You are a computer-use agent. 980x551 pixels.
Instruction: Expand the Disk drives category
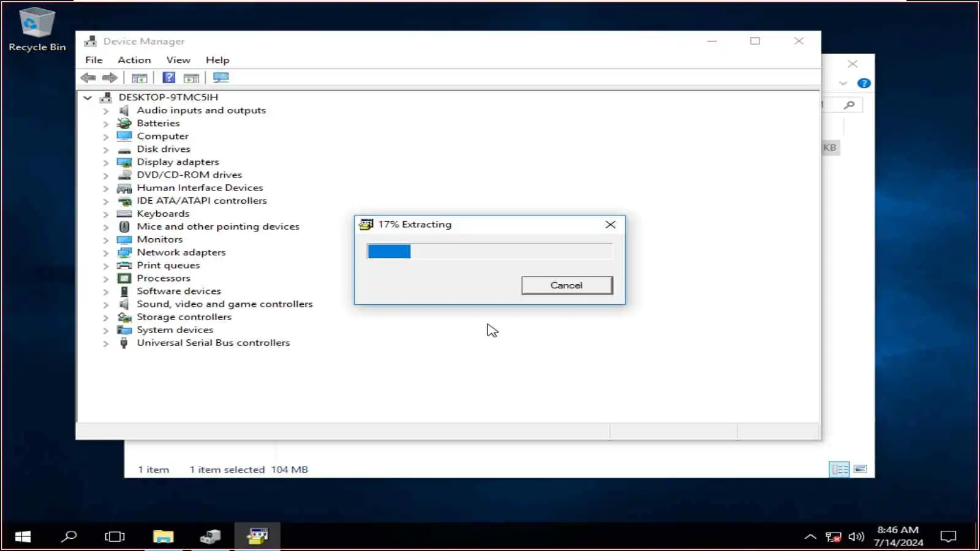[106, 149]
